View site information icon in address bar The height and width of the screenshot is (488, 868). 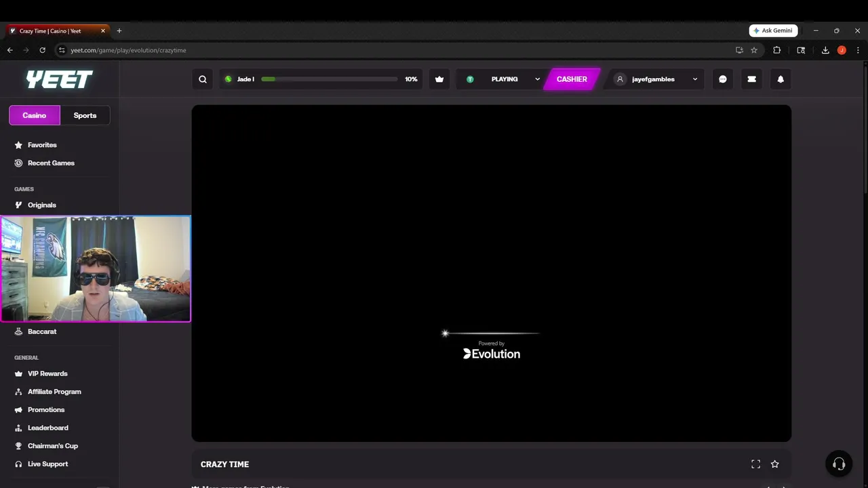coord(62,50)
